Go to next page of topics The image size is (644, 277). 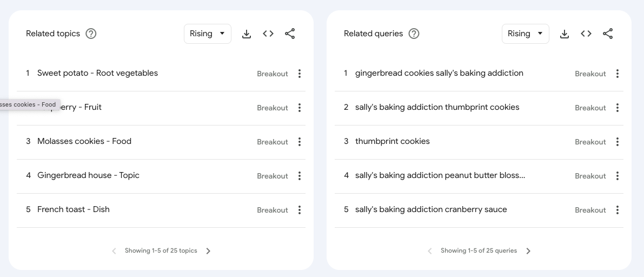[209, 251]
